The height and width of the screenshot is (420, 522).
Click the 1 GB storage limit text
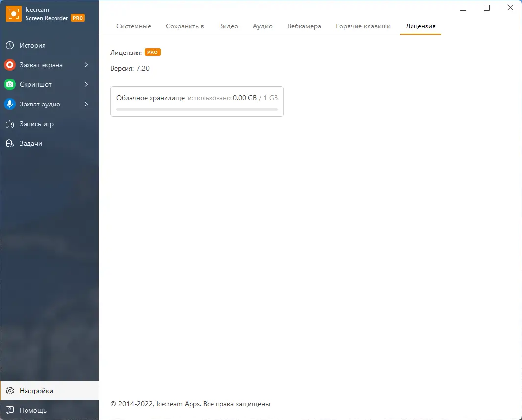pyautogui.click(x=271, y=98)
